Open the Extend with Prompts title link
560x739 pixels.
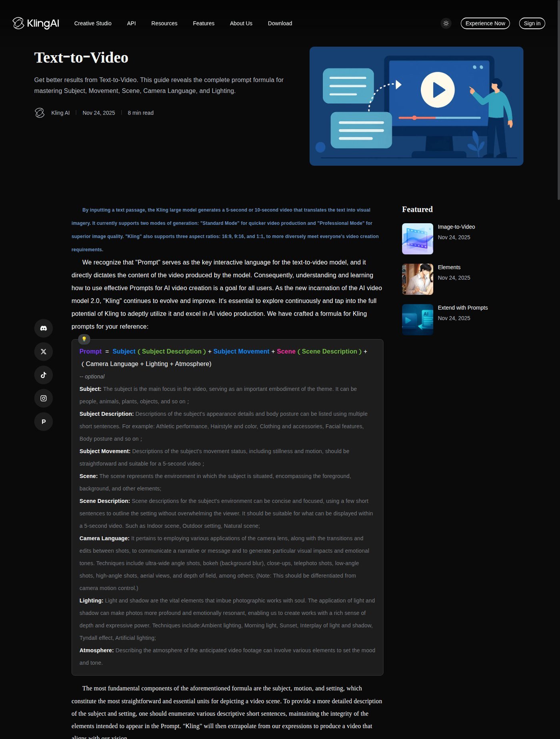pos(463,308)
